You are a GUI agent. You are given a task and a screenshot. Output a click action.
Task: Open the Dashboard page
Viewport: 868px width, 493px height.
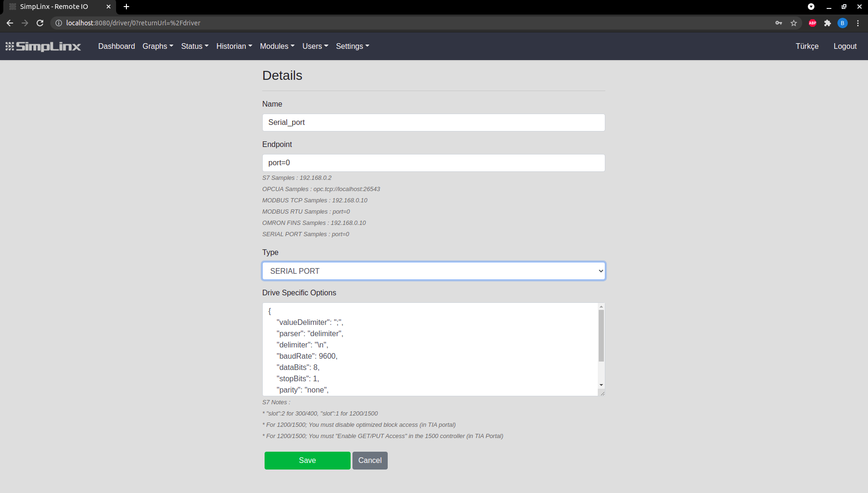(117, 46)
